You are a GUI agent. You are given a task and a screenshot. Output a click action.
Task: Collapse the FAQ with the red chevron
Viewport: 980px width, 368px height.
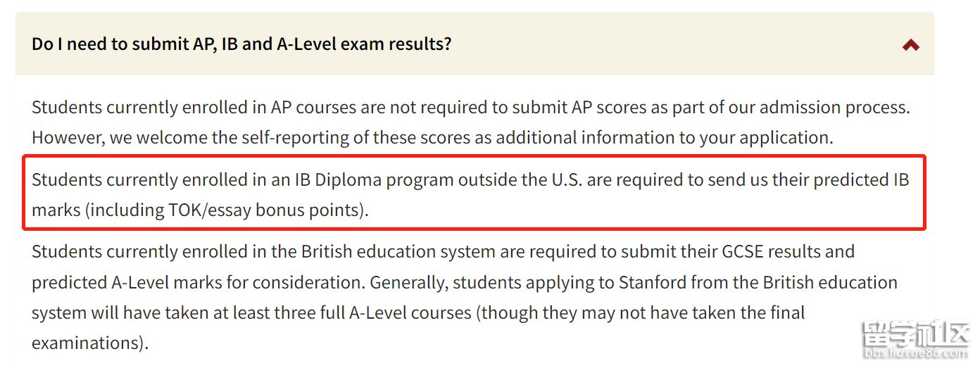tap(910, 45)
